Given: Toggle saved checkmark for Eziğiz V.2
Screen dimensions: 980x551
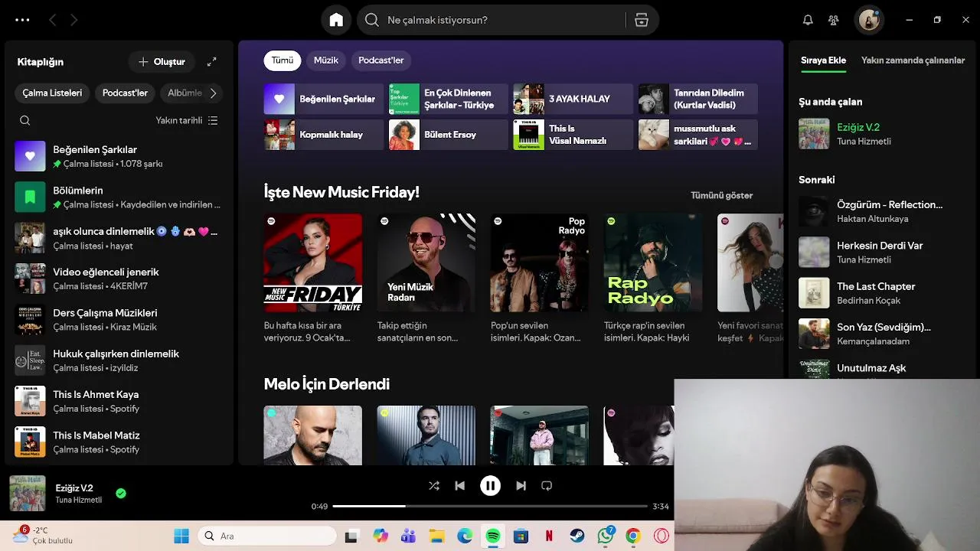Looking at the screenshot, I should click(x=121, y=494).
